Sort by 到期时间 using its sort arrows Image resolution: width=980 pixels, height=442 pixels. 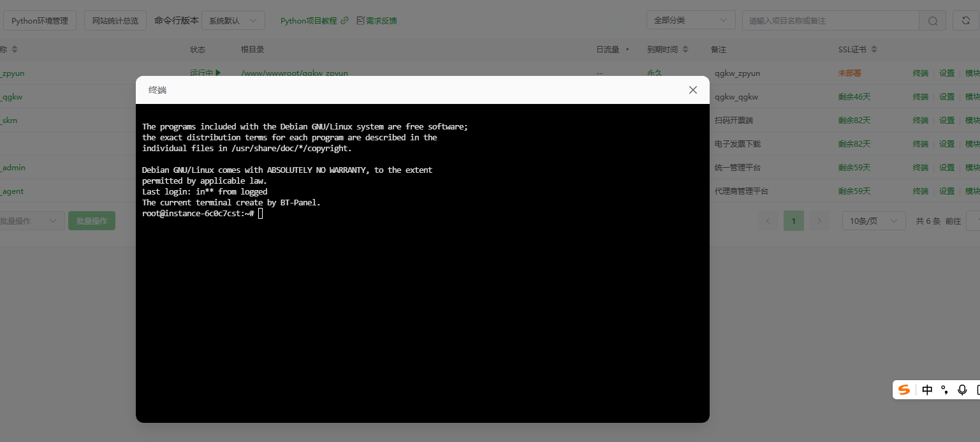click(685, 49)
